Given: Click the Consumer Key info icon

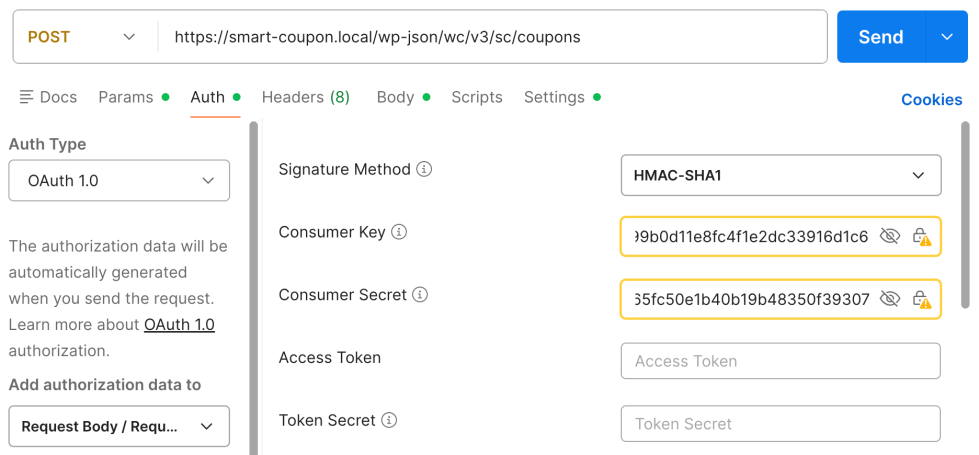Looking at the screenshot, I should (399, 232).
